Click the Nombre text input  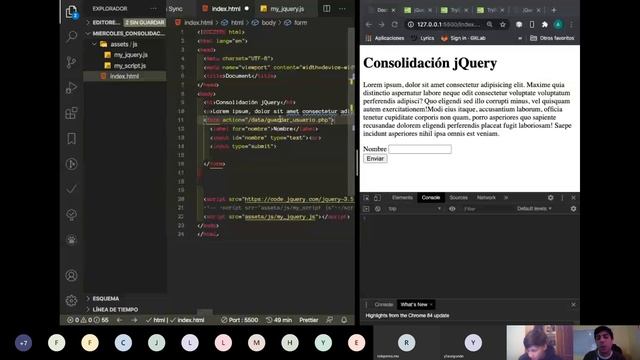pyautogui.click(x=420, y=149)
